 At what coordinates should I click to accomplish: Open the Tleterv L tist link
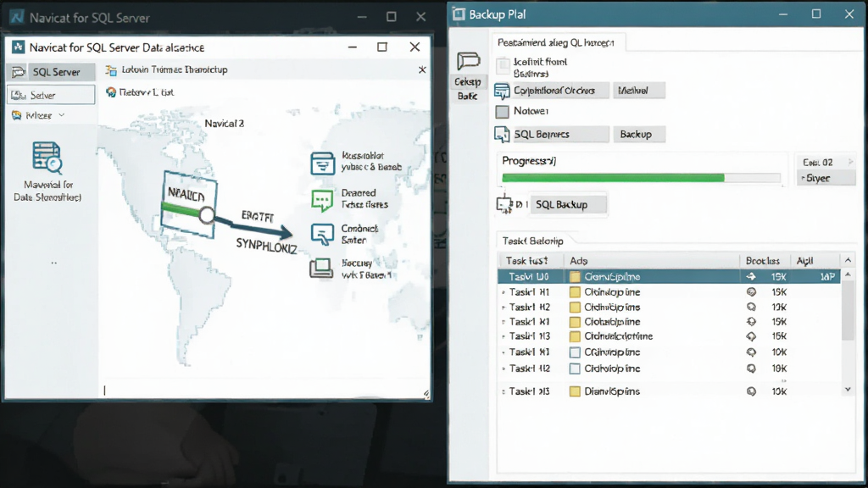coord(146,92)
